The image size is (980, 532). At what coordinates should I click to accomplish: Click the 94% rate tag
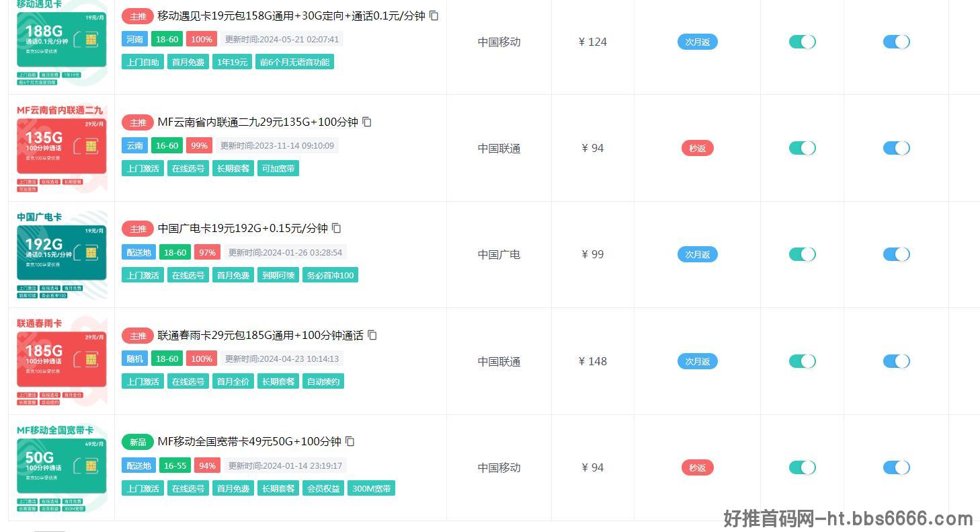tap(207, 465)
